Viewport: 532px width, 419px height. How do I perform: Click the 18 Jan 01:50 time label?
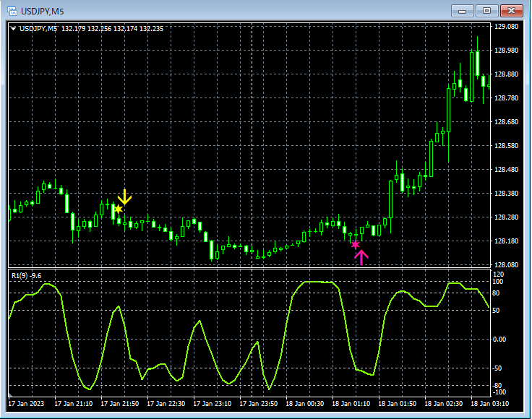tap(398, 403)
